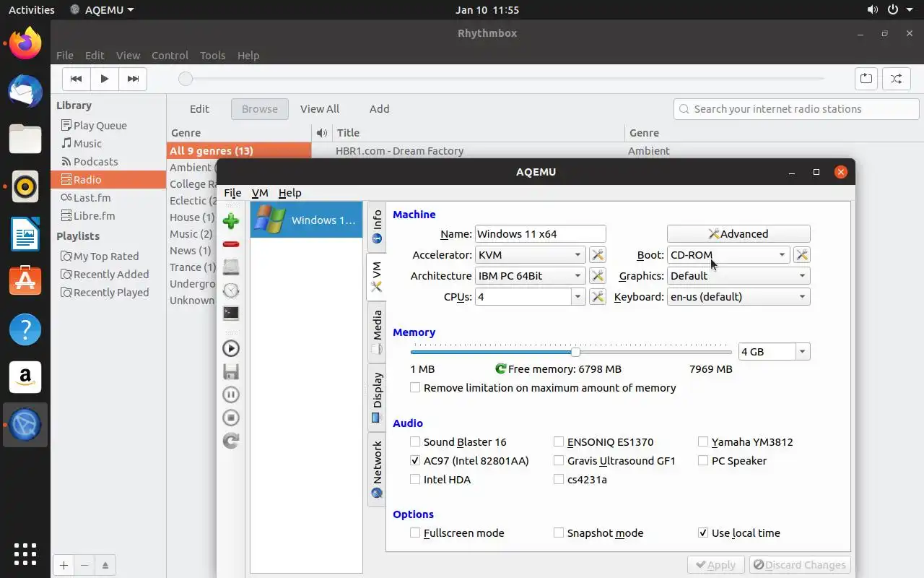Open Keyboard en-us layout dropdown
The height and width of the screenshot is (578, 924).
[738, 296]
